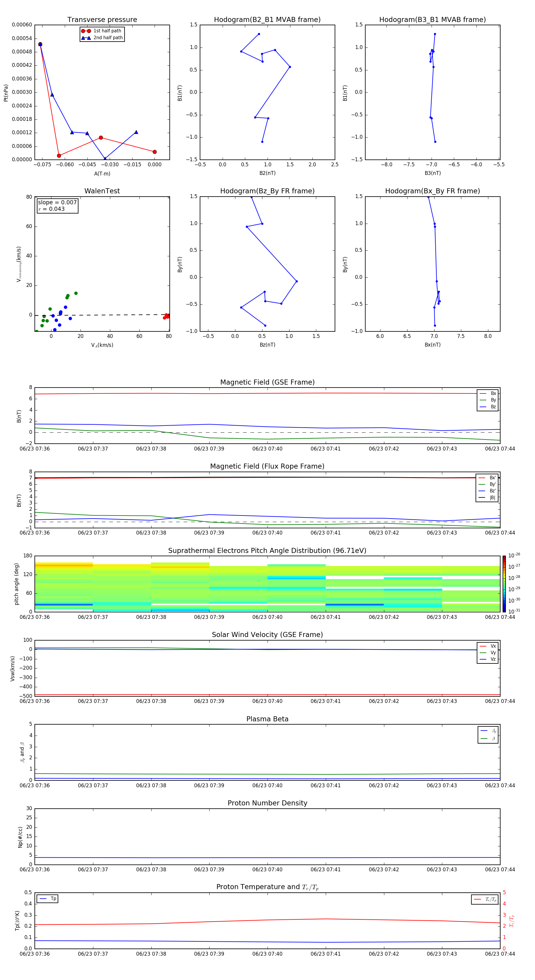535x980 pixels.
Task: Click the 10^-26 color bar tick label
Action: click(x=514, y=555)
